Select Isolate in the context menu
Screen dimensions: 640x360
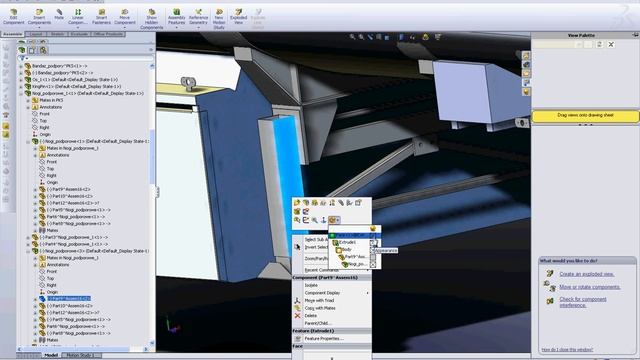coord(311,285)
